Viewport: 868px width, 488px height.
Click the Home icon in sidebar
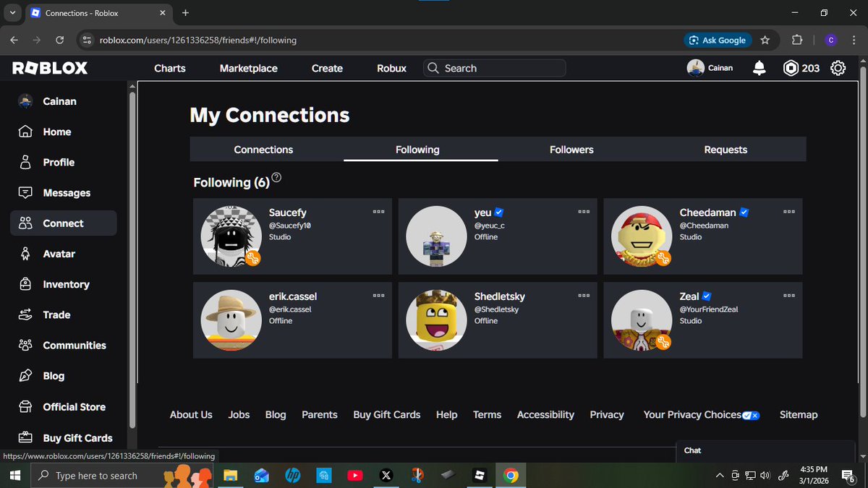pos(25,132)
